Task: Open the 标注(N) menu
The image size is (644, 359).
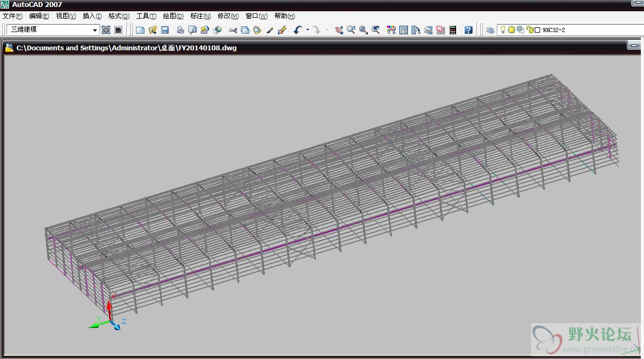Action: coord(200,16)
